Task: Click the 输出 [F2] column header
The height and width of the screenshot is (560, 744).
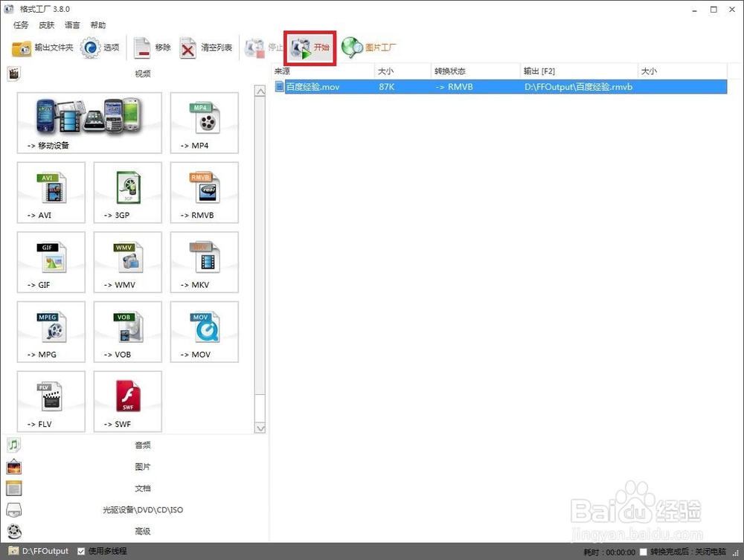Action: [579, 71]
